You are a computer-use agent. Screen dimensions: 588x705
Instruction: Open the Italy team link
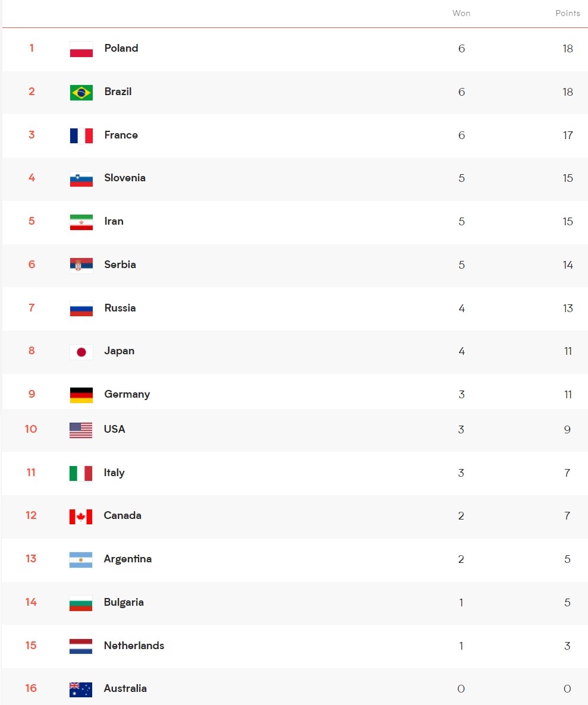[x=114, y=473]
